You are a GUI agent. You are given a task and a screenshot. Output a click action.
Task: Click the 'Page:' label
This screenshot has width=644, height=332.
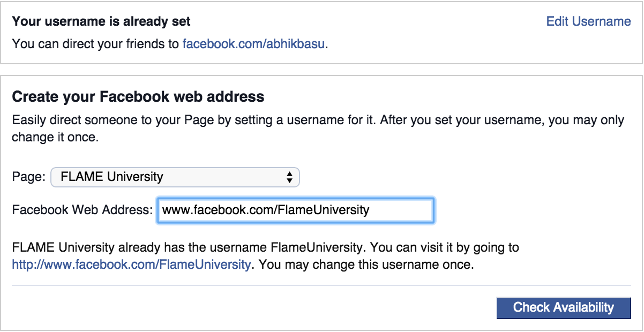28,177
